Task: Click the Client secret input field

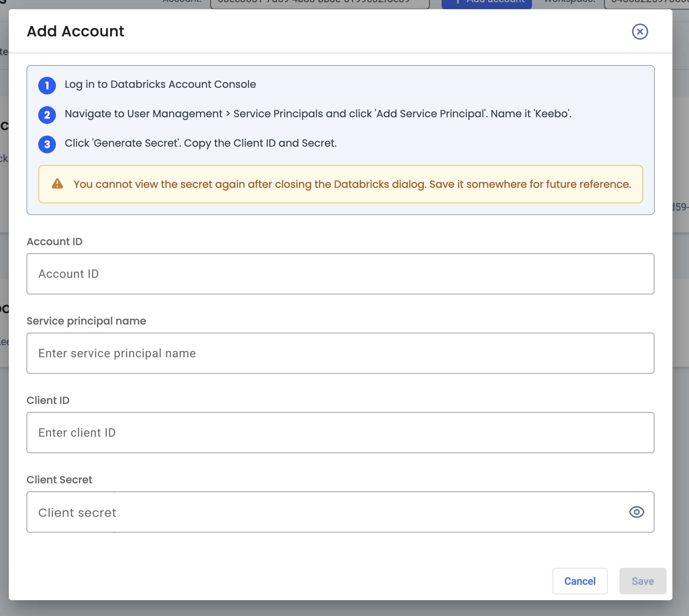Action: pos(294,512)
